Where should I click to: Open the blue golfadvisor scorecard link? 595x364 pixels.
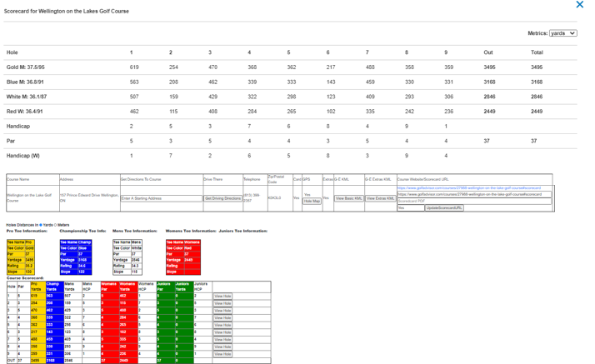coord(469,188)
